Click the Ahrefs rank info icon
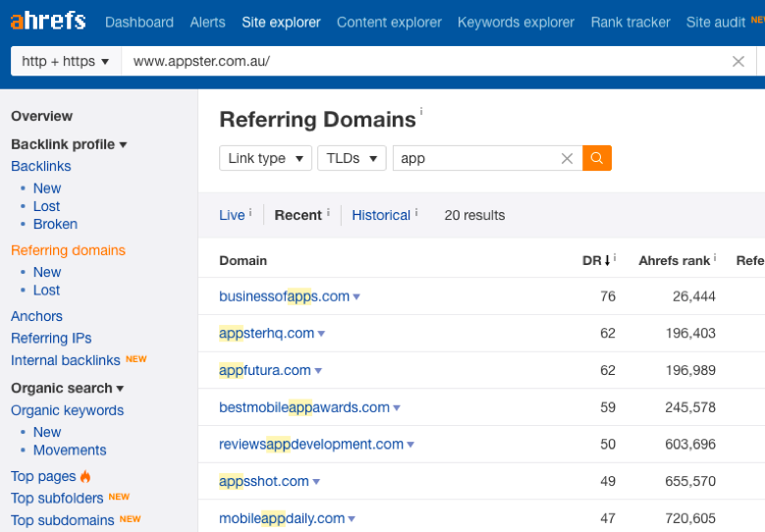This screenshot has width=765, height=532. coord(715,257)
